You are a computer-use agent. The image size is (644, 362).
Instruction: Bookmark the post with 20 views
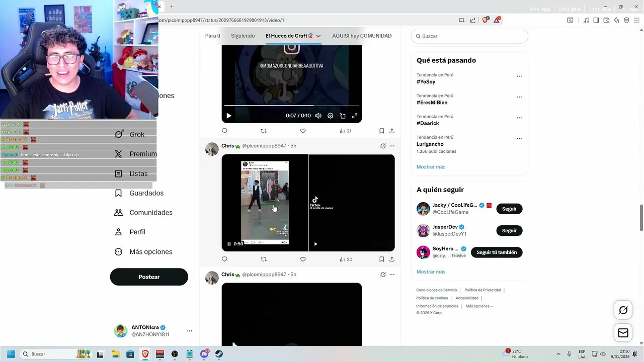382,259
